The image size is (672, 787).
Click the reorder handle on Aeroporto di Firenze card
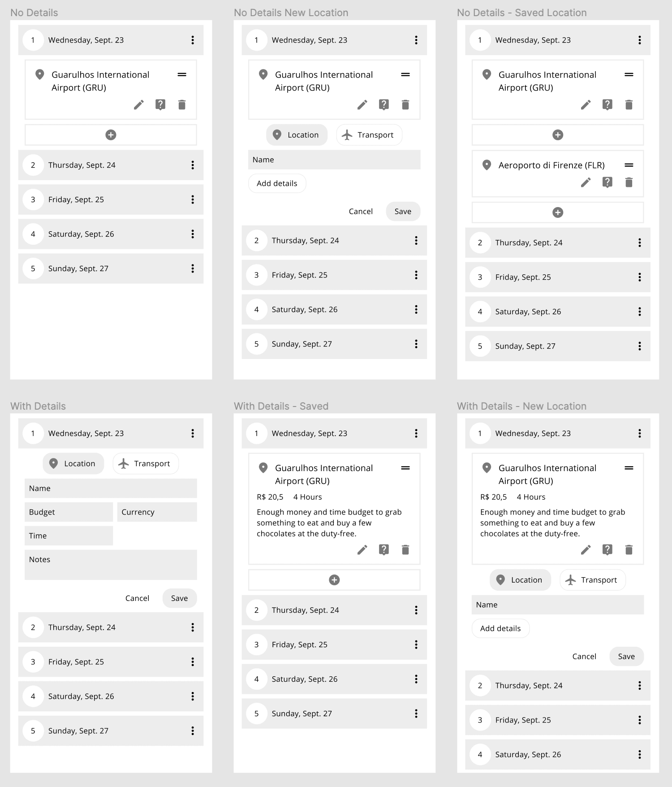[629, 165]
